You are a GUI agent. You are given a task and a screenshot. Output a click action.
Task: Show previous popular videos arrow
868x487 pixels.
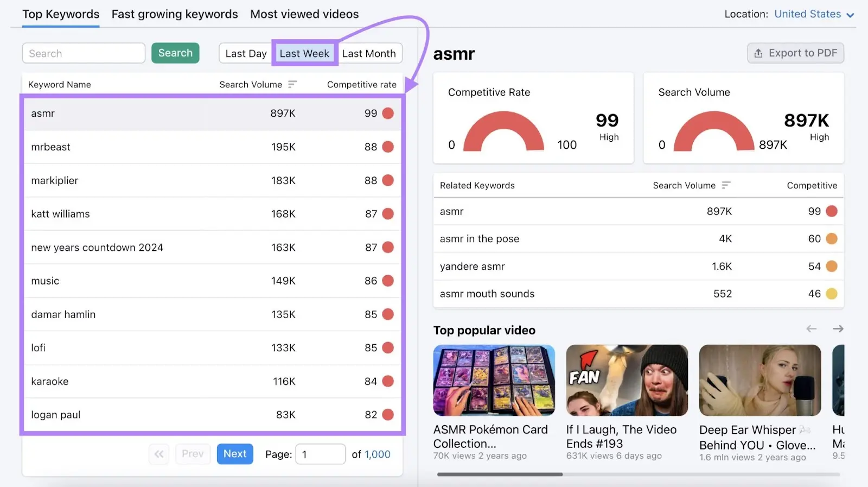(x=812, y=328)
